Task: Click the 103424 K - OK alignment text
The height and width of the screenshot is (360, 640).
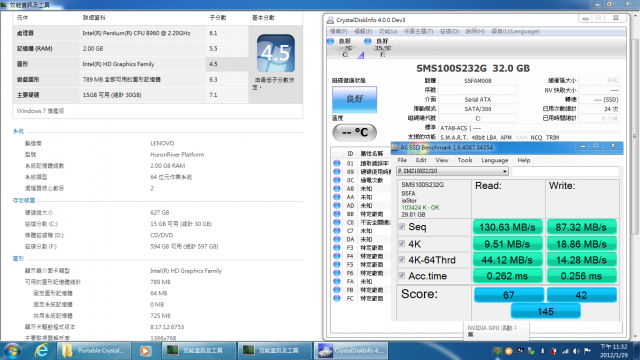Action: [420, 207]
